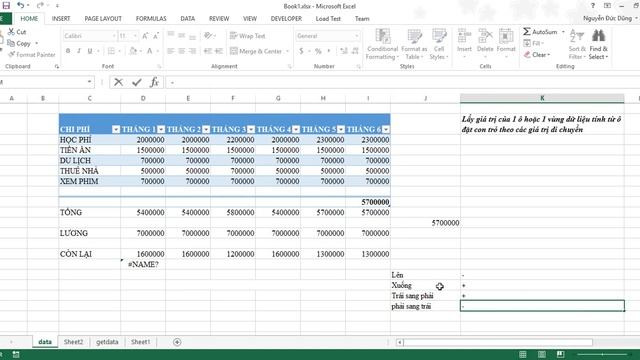Cancel formula entry with X

click(x=118, y=82)
